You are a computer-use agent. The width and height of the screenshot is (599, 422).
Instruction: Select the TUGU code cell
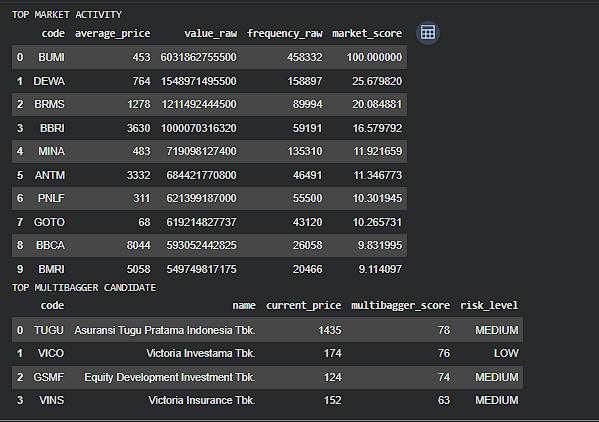(49, 330)
